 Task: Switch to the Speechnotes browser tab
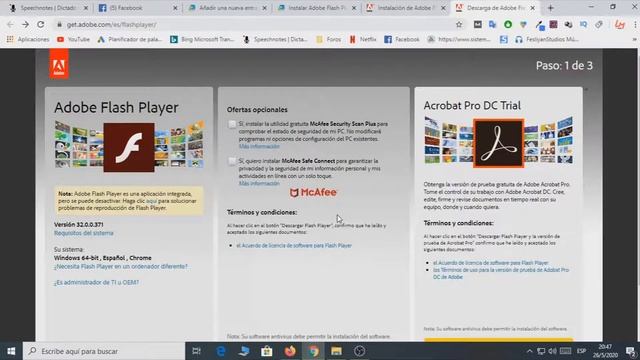click(48, 8)
